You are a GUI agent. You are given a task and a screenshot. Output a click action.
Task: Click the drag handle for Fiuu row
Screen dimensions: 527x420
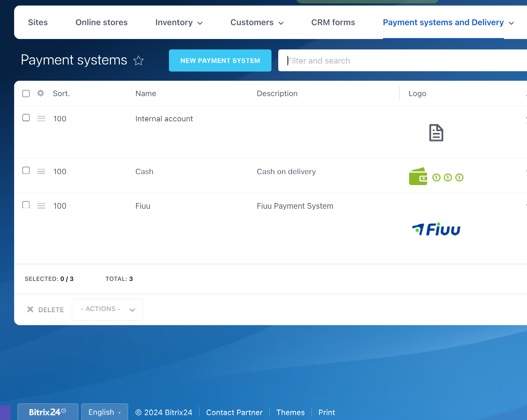tap(41, 206)
